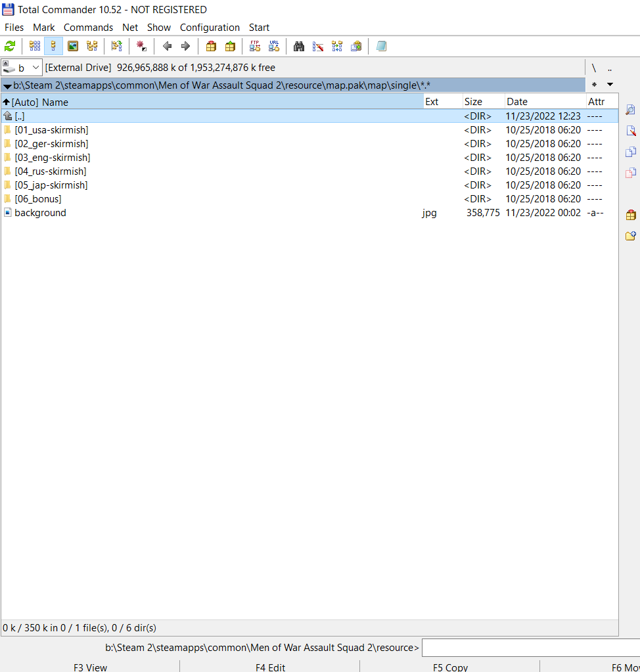
Task: Open the FTP connect icon
Action: pos(255,46)
